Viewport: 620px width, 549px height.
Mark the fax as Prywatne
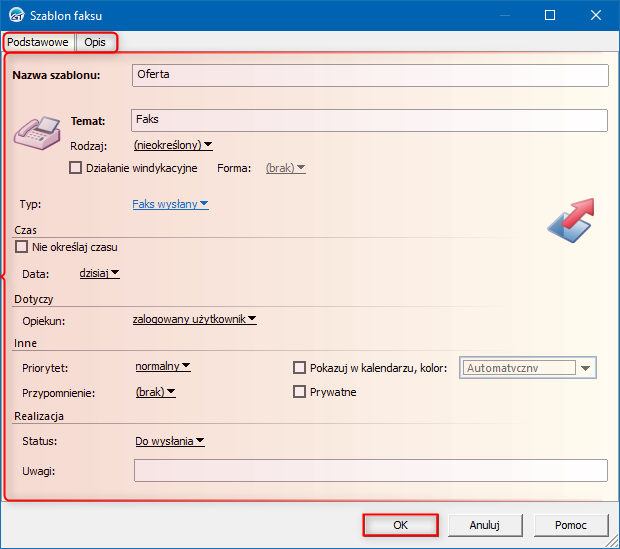pyautogui.click(x=299, y=392)
